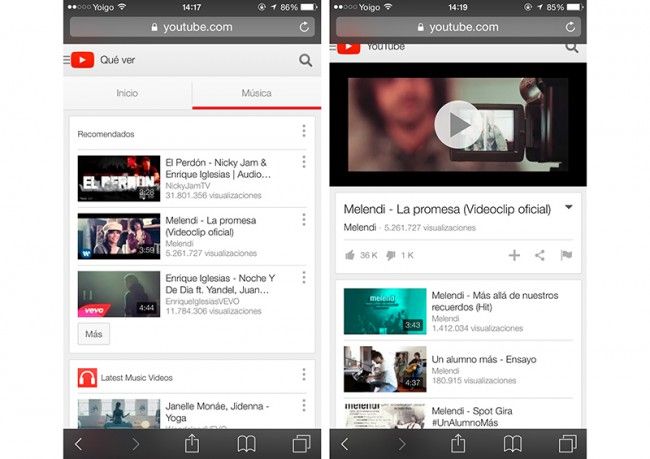The width and height of the screenshot is (650, 459).
Task: Open tabs view in left phone Safari
Action: (x=301, y=444)
